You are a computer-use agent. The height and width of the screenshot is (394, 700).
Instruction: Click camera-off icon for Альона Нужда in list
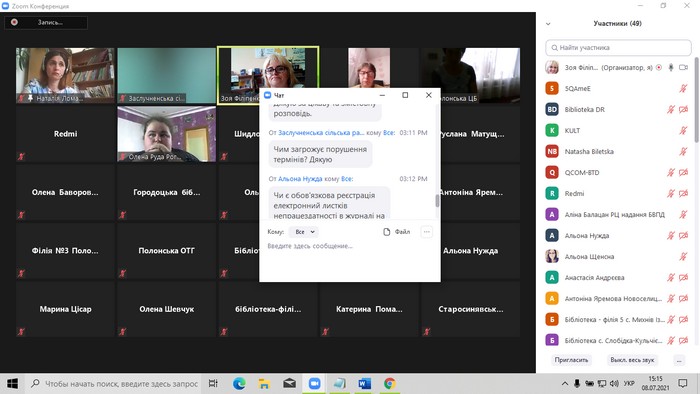pyautogui.click(x=683, y=235)
